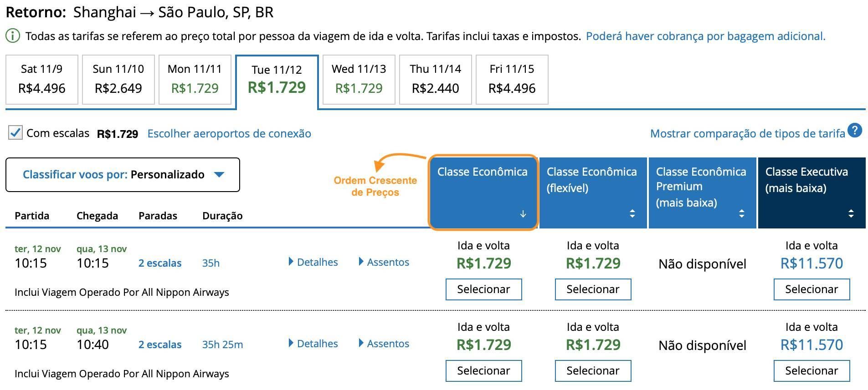Open Escolher aeroportos de conexão link

(229, 133)
